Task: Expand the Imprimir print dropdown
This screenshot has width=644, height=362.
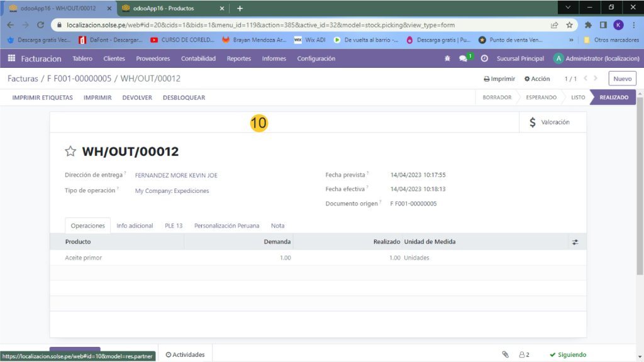Action: coord(499,79)
